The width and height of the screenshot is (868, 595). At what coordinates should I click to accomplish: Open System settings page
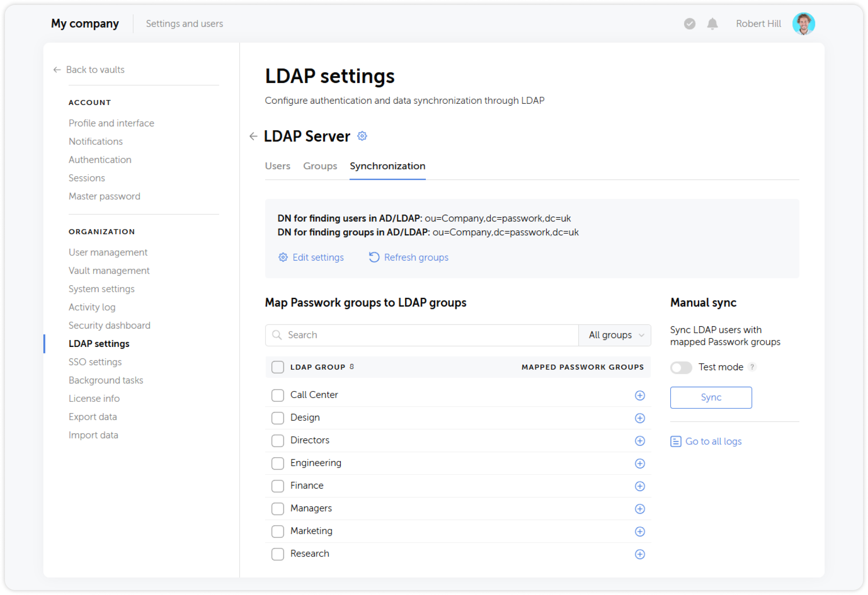point(101,289)
